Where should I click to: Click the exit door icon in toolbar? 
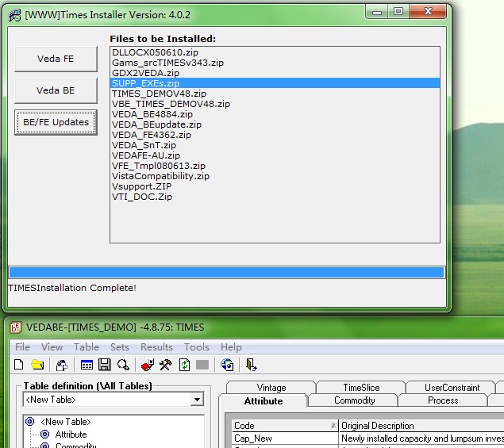pyautogui.click(x=251, y=365)
